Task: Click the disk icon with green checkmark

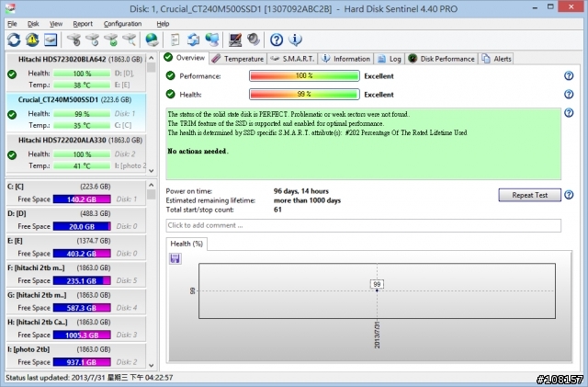Action: [111, 40]
